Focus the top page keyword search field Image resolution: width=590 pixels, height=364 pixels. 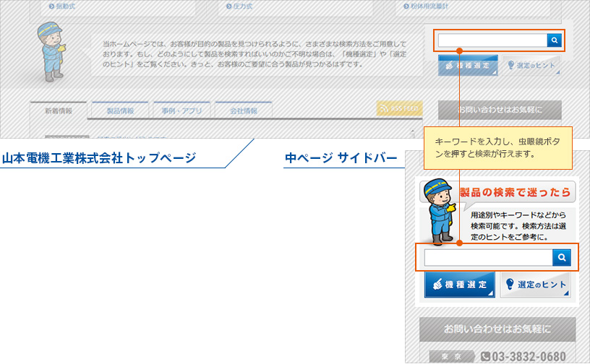click(x=492, y=40)
